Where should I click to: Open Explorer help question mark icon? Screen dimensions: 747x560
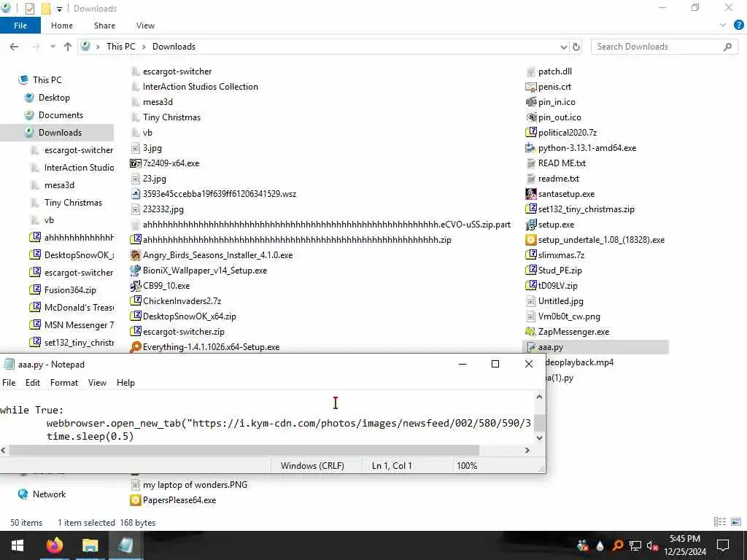[x=738, y=26]
